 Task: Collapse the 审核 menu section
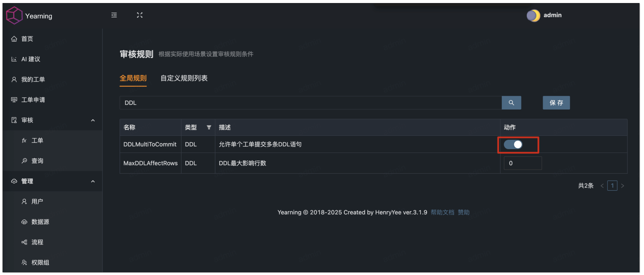click(93, 120)
